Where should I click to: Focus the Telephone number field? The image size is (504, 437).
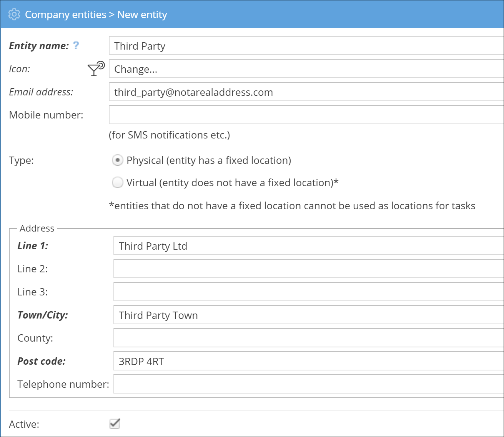point(308,384)
